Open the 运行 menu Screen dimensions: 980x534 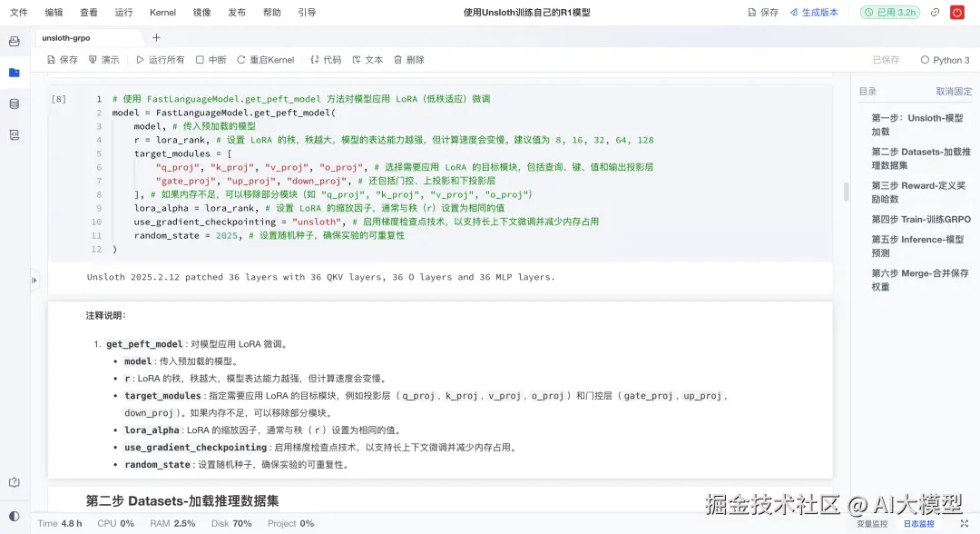[x=123, y=13]
